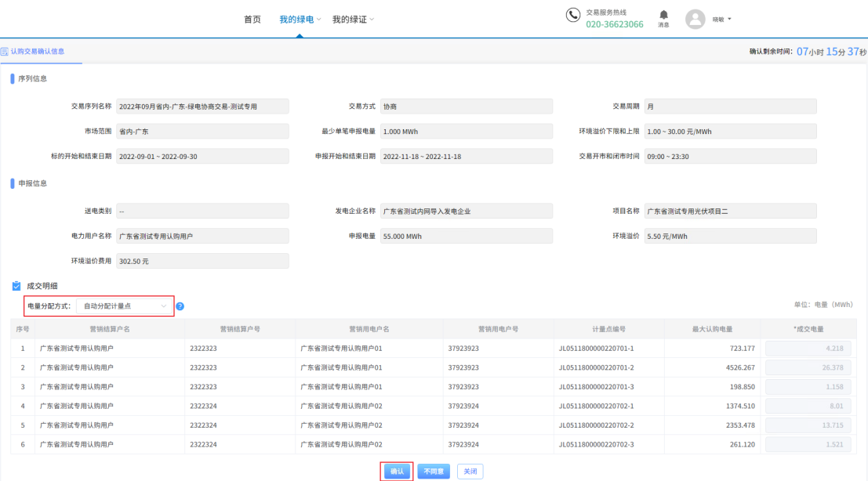Click the 认购交易确认信息 tab icon
The height and width of the screenshot is (481, 868).
tap(5, 52)
